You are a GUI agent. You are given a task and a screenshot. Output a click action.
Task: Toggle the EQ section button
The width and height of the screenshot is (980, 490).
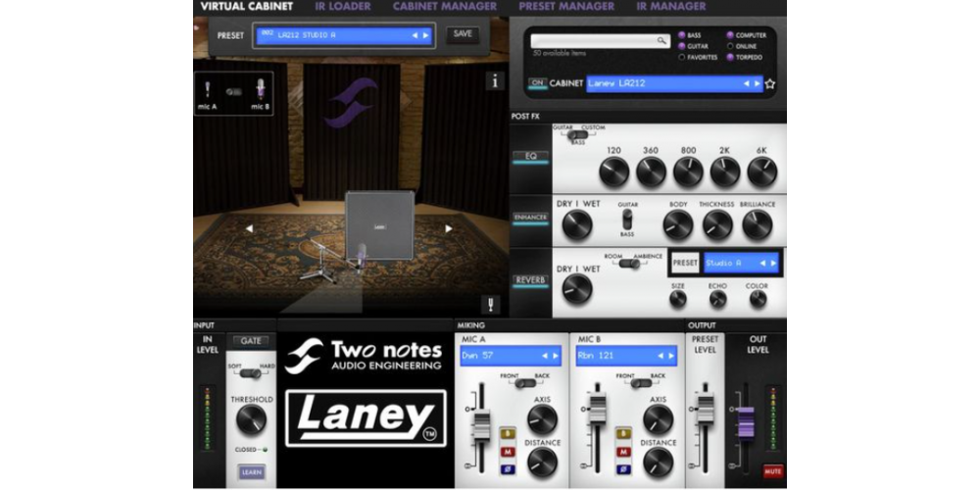[530, 157]
